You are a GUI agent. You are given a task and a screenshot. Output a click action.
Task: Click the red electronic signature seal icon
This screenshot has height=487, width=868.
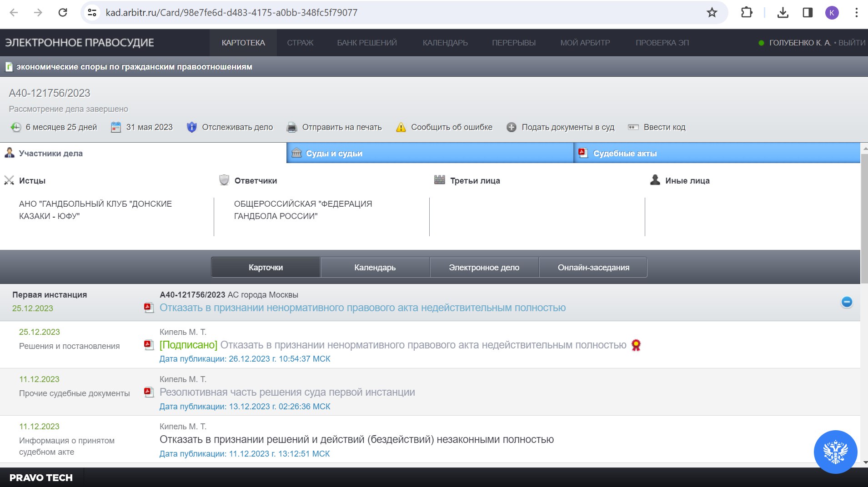636,345
